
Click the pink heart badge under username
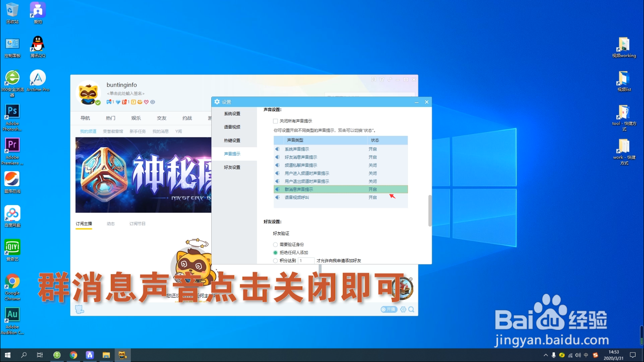click(146, 102)
